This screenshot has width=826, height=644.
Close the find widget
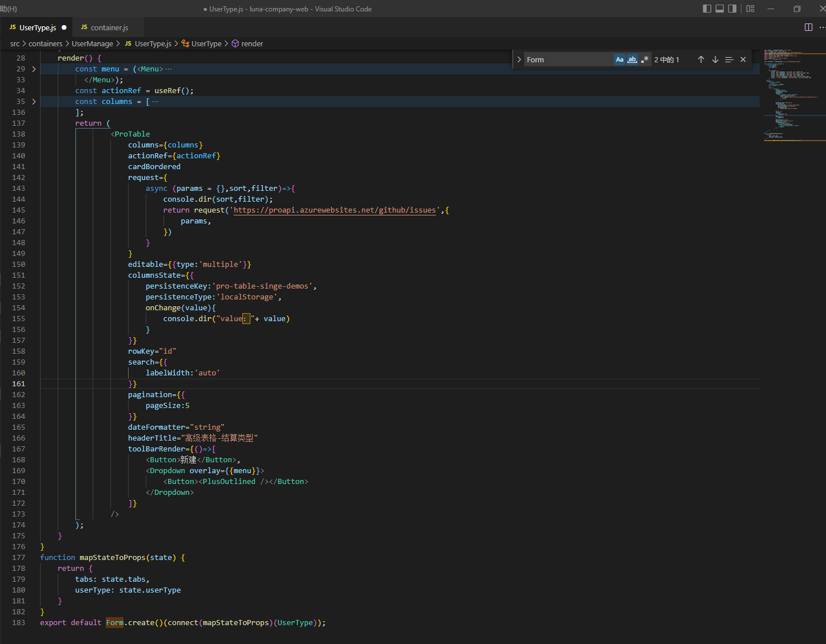point(743,59)
